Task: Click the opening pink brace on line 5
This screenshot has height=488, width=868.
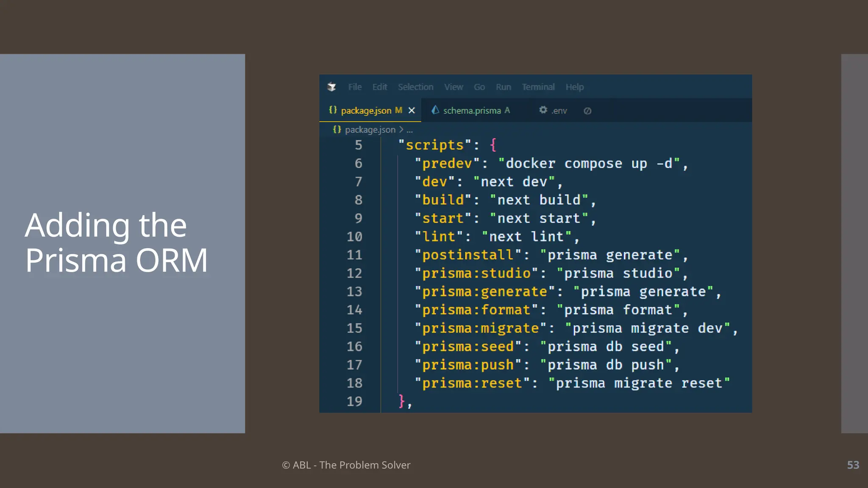Action: tap(493, 145)
